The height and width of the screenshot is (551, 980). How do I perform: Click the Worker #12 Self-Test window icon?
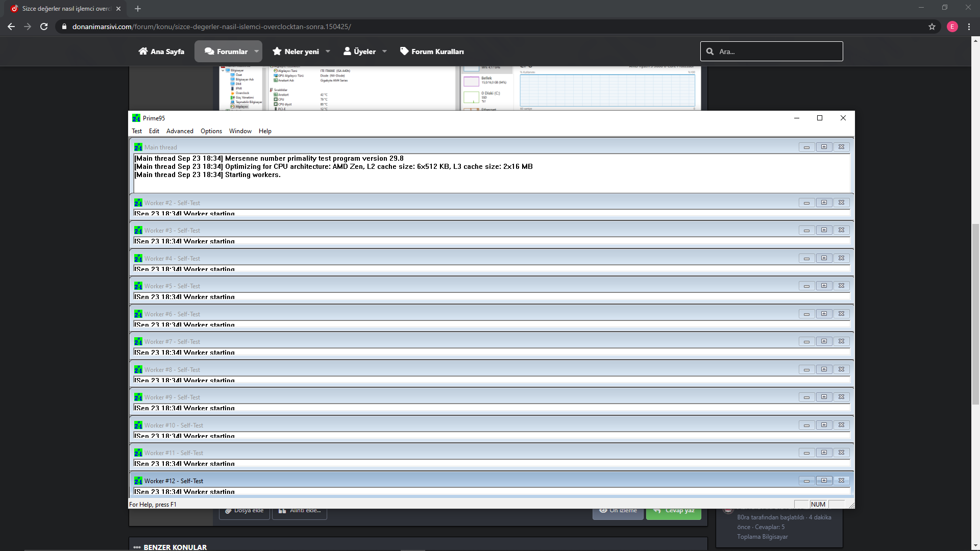[138, 481]
